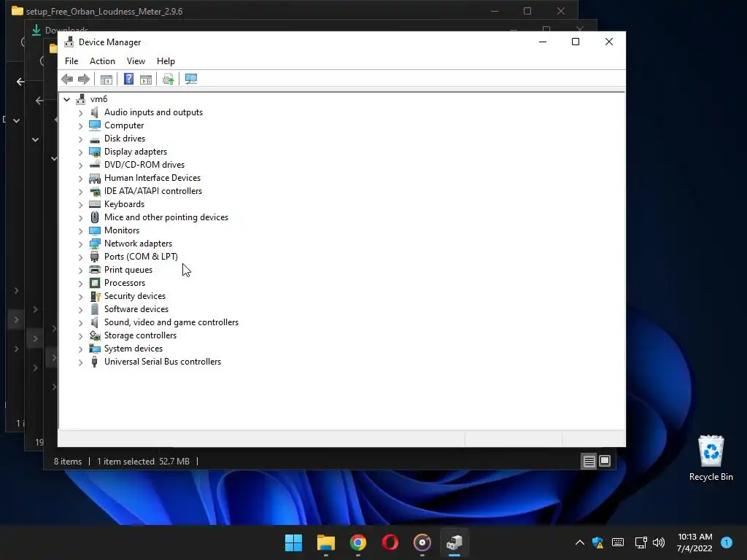Select the Ports (COM & LPT) icon
The height and width of the screenshot is (560, 747).
coord(95,257)
